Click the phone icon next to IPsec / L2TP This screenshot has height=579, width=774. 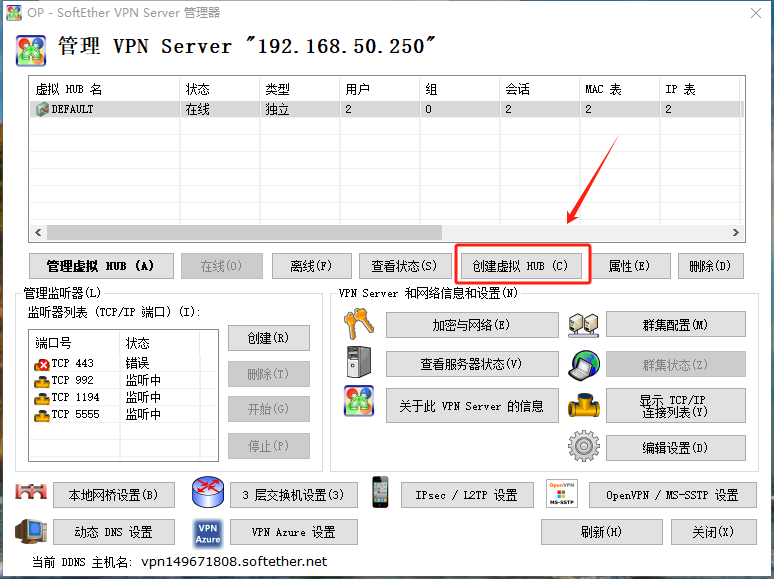pos(380,492)
